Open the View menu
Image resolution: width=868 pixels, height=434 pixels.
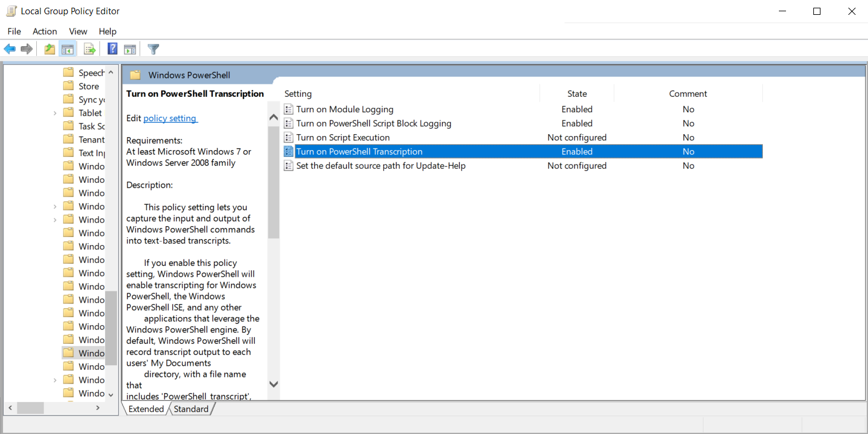(x=78, y=31)
